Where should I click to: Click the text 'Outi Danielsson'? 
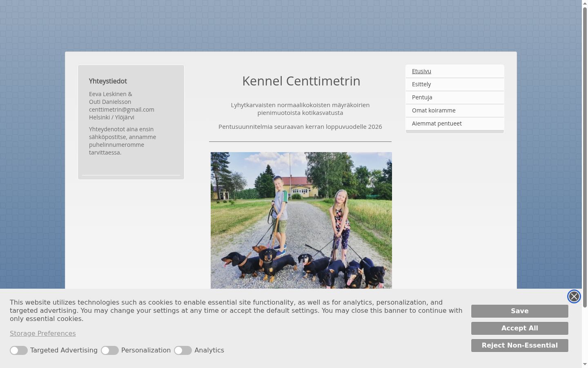[110, 102]
